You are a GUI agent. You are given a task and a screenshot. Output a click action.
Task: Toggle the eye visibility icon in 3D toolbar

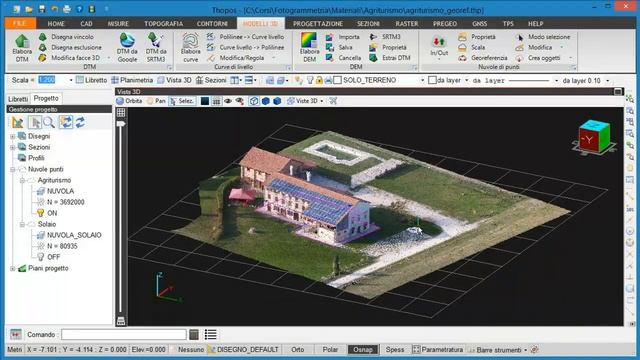(228, 101)
